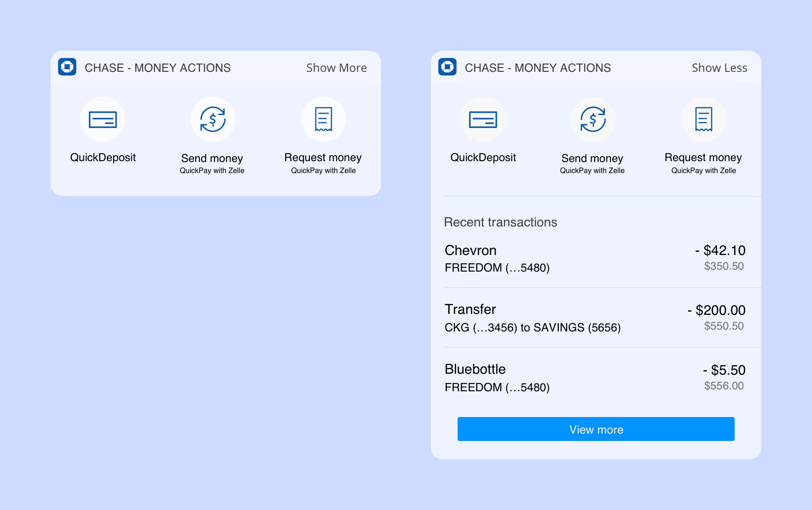Image resolution: width=812 pixels, height=510 pixels.
Task: Click FREEDOM (…5480) under Chevron
Action: (x=497, y=268)
